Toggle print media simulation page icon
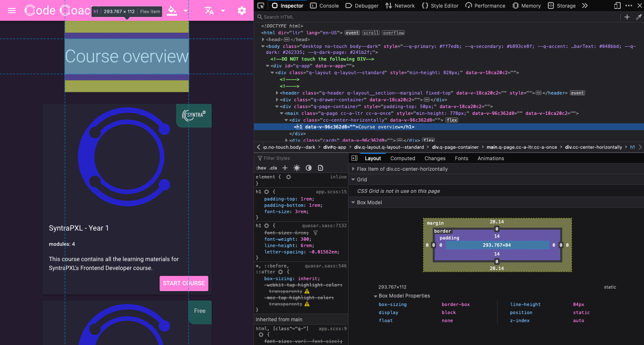This screenshot has width=644, height=345. coord(321,168)
